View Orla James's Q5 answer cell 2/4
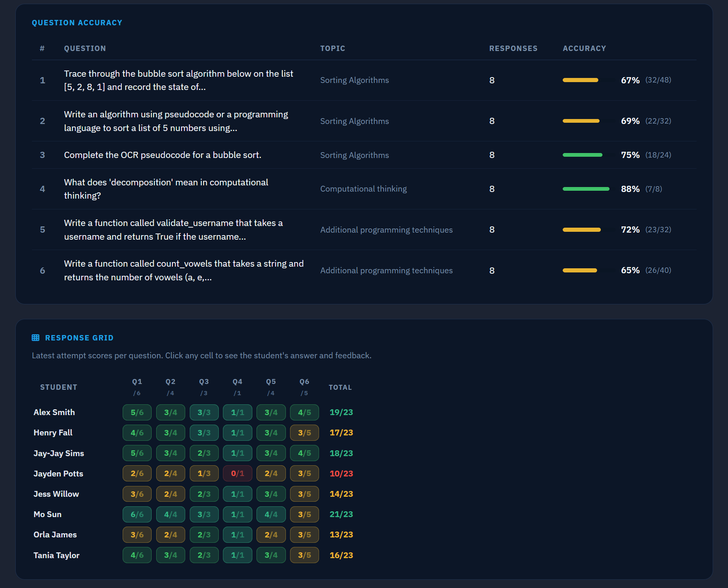The height and width of the screenshot is (588, 728). (x=271, y=535)
